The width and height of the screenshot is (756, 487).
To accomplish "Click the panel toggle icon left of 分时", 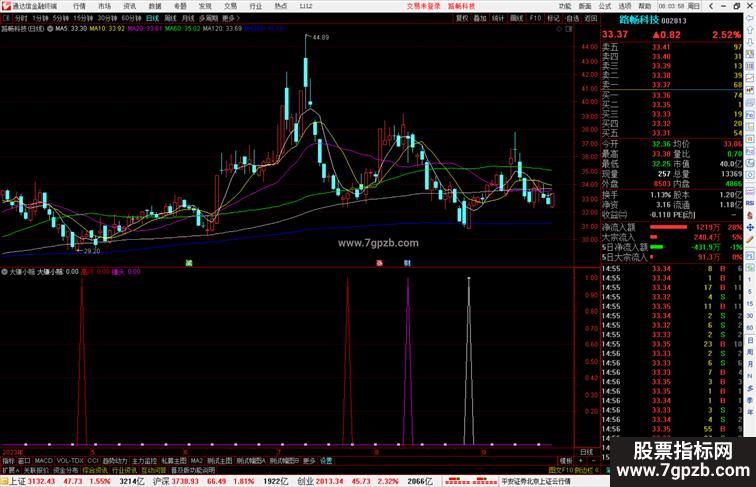I will point(6,18).
